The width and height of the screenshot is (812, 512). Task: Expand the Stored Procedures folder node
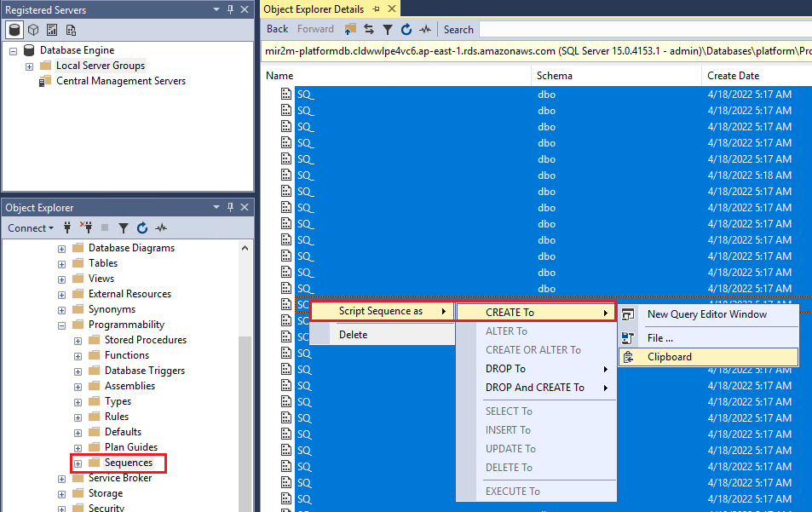[x=78, y=341]
